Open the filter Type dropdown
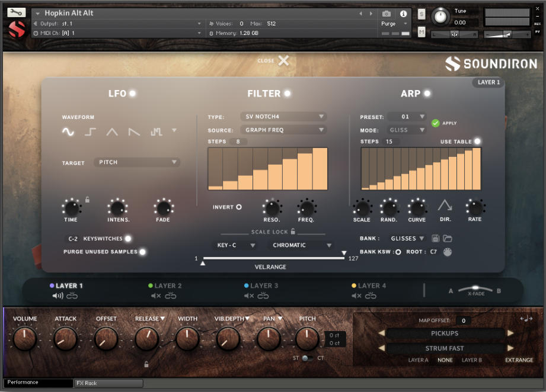 click(283, 117)
